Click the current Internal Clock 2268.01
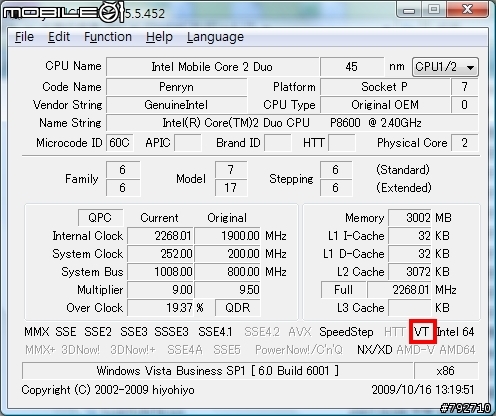 pyautogui.click(x=160, y=236)
